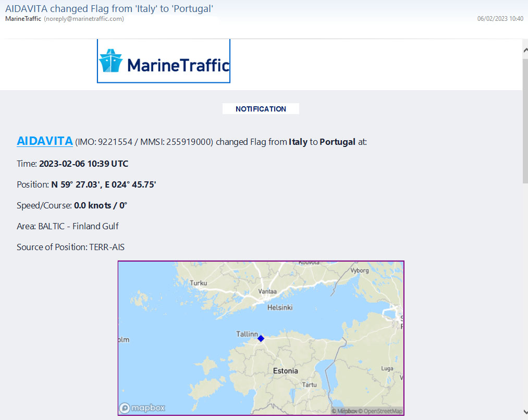Open the OpenStreetMap attribution link
The width and height of the screenshot is (528, 420).
coord(383,411)
